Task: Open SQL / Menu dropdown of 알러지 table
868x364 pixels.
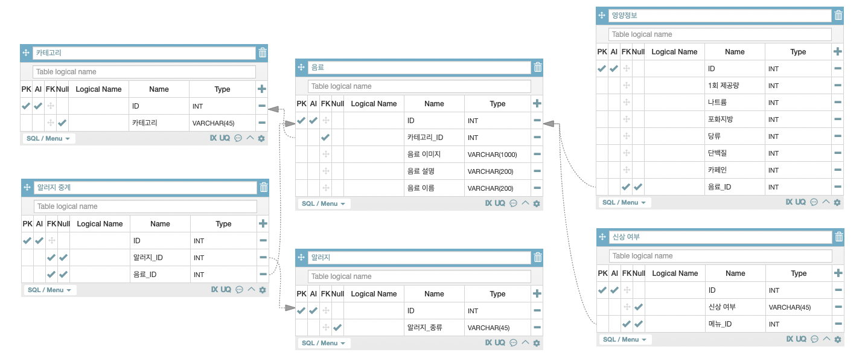Action: tap(324, 343)
